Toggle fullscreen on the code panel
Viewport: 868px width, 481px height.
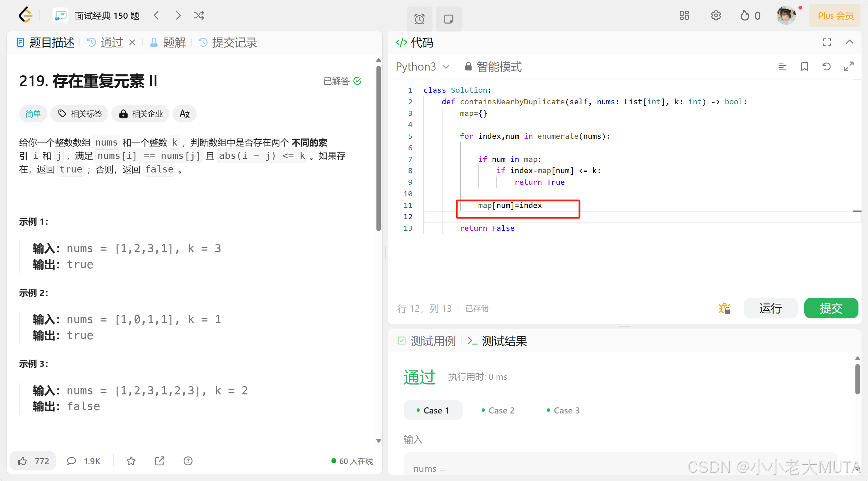pyautogui.click(x=827, y=42)
